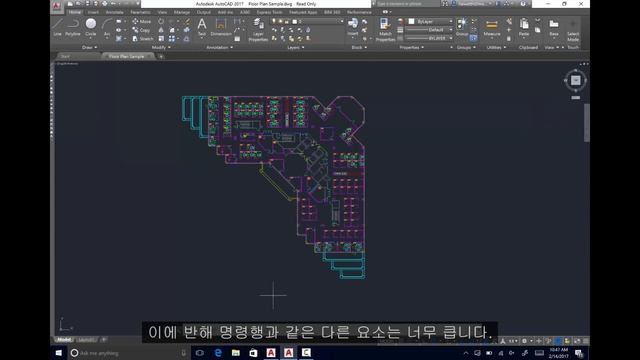
Task: Select the Dimension tool
Action: click(221, 27)
